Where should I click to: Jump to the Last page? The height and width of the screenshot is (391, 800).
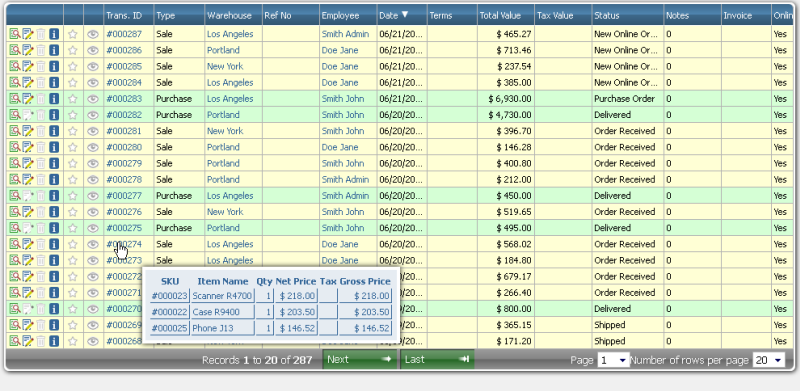pos(437,359)
